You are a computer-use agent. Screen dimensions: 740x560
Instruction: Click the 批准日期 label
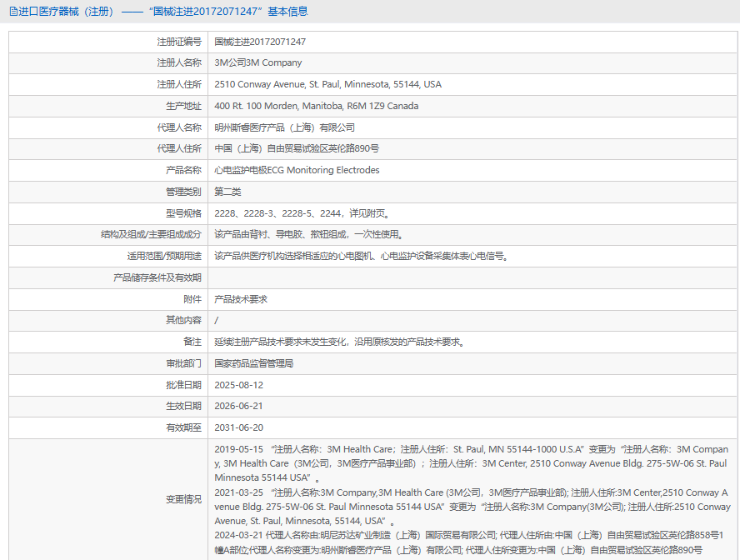[x=183, y=386]
